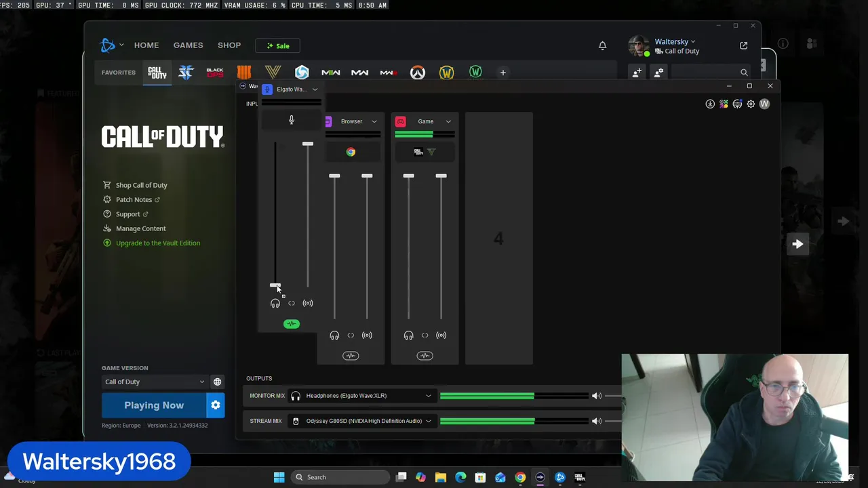Image resolution: width=868 pixels, height=488 pixels.
Task: Click the Chrome app icon in Browser channel
Action: click(x=351, y=152)
